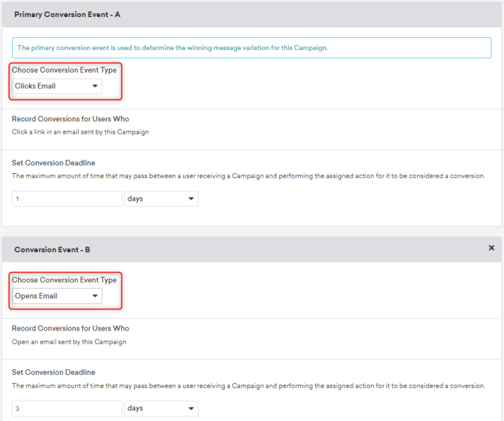Remove Conversion Event B using the X icon
The width and height of the screenshot is (504, 421).
coord(492,248)
